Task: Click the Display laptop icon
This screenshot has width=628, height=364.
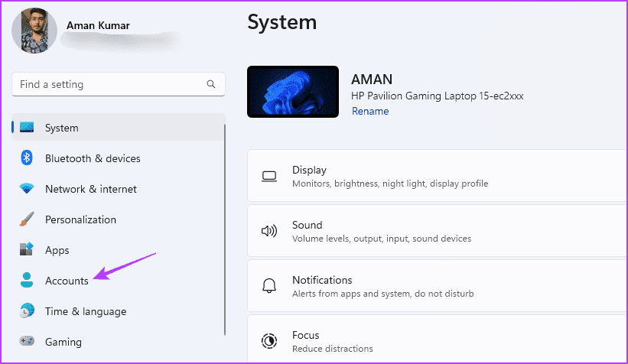Action: 269,176
